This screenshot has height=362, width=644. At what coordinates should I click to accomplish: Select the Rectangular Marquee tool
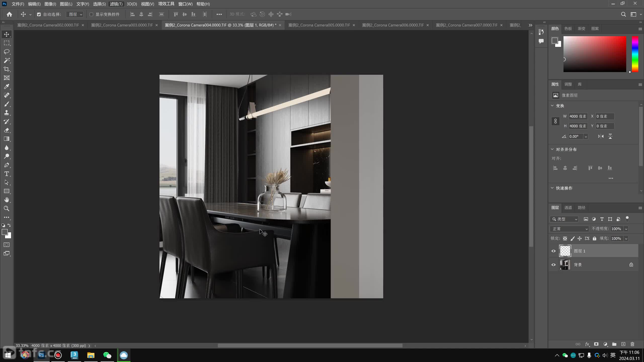pos(7,43)
